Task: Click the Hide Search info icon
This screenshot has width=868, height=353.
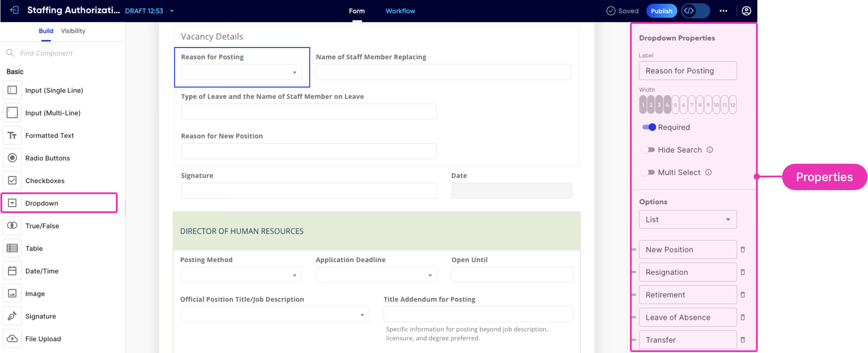Action: pos(710,150)
